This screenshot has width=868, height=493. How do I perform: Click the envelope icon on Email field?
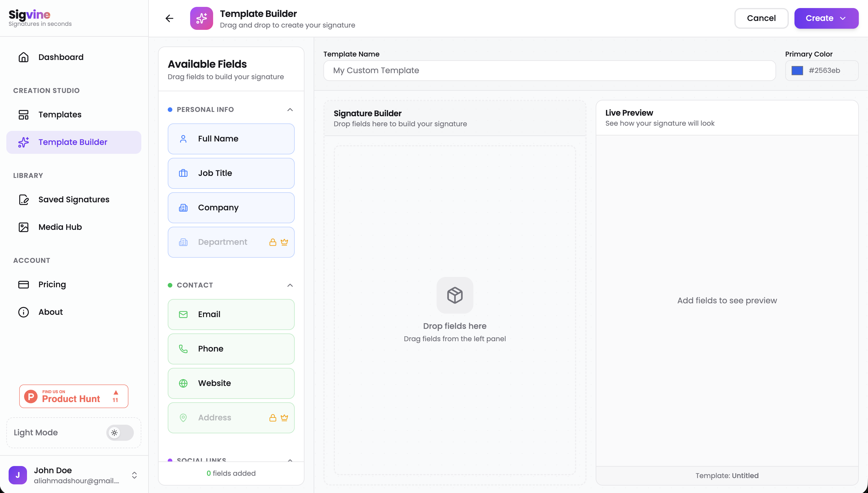pyautogui.click(x=183, y=315)
